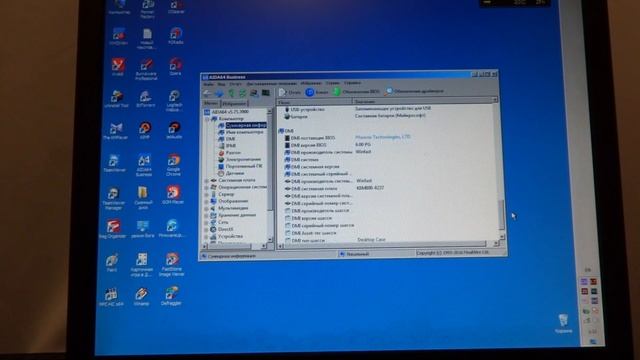
Task: Click the details pane vertical scrollbar thumb
Action: (502, 215)
